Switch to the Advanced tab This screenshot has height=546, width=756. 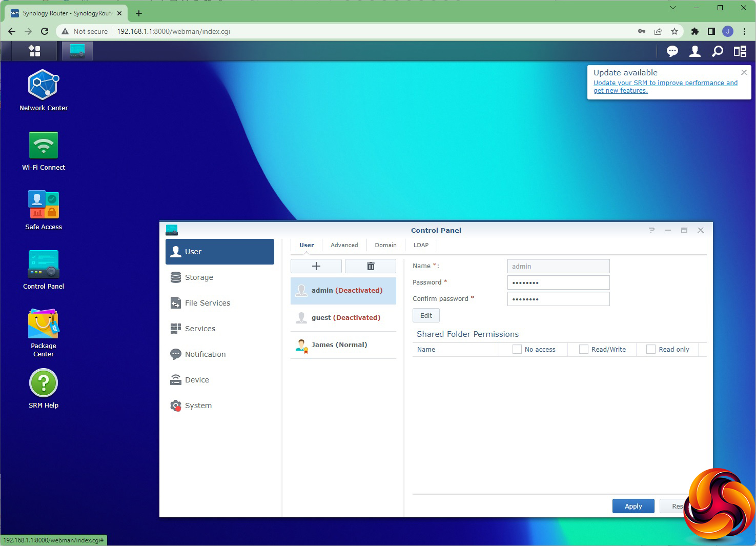(x=344, y=245)
